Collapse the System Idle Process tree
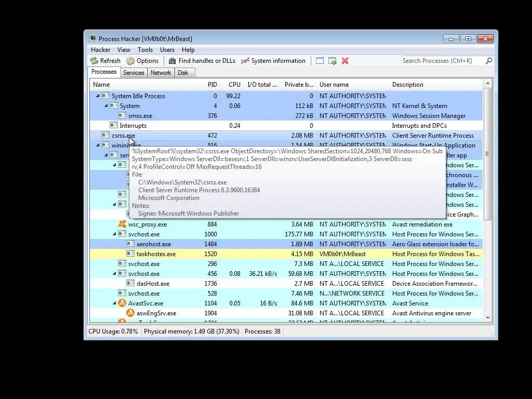The width and height of the screenshot is (532, 399). (98, 96)
